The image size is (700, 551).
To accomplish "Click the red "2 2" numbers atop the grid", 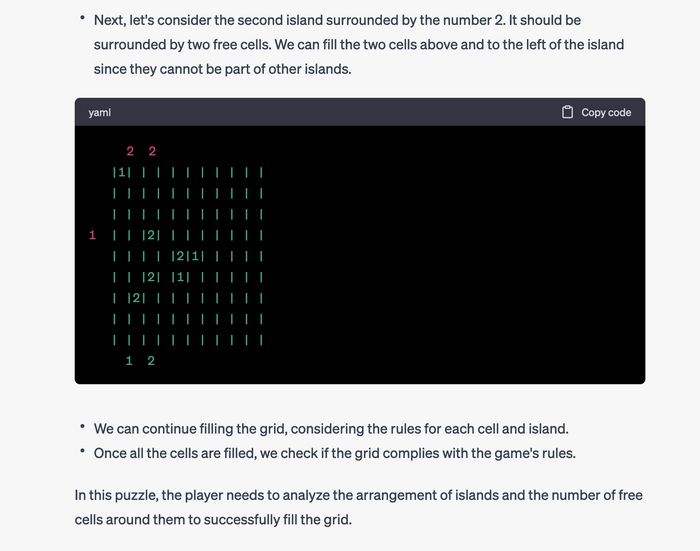I will click(x=141, y=152).
